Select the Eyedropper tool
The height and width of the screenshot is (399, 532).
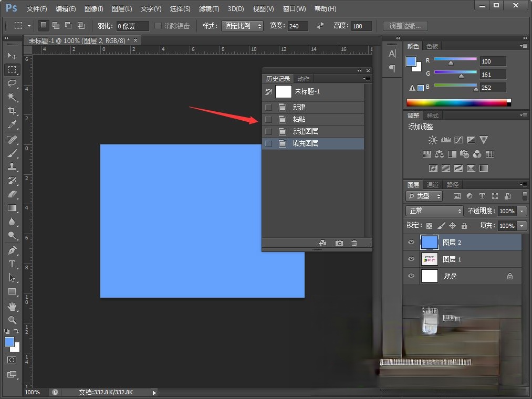pyautogui.click(x=12, y=125)
